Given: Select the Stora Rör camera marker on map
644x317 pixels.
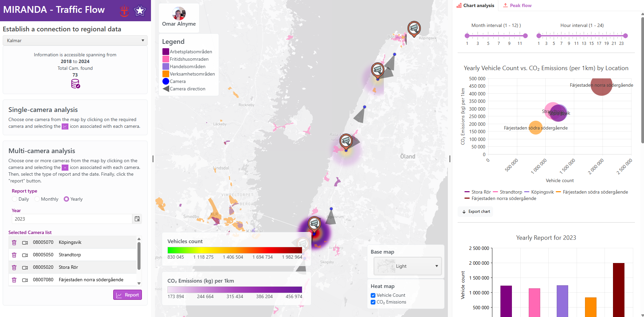Looking at the screenshot, I should pos(346,141).
